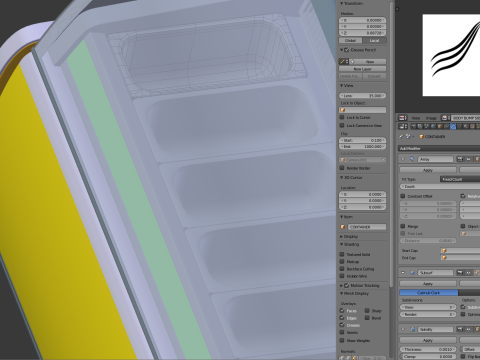Toggle Array modifier edit-mode display icon
The height and width of the screenshot is (360, 480).
click(x=477, y=159)
